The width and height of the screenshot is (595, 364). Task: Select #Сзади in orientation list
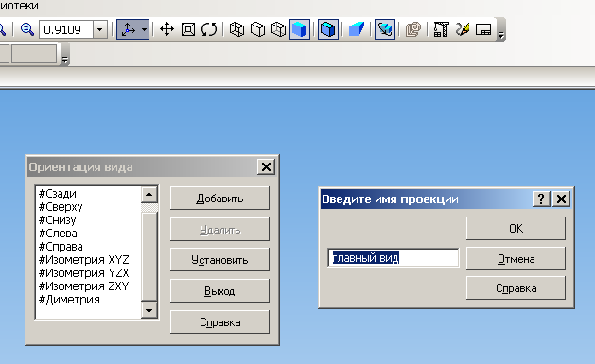58,194
